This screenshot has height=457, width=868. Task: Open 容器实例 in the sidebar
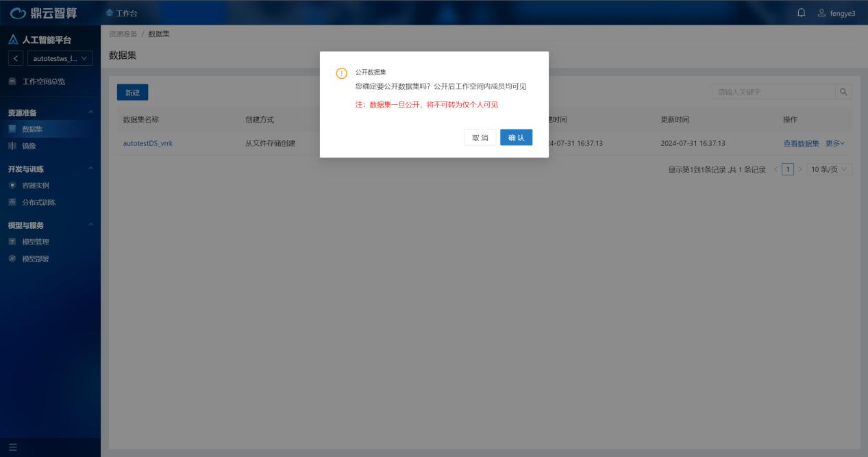pyautogui.click(x=36, y=186)
